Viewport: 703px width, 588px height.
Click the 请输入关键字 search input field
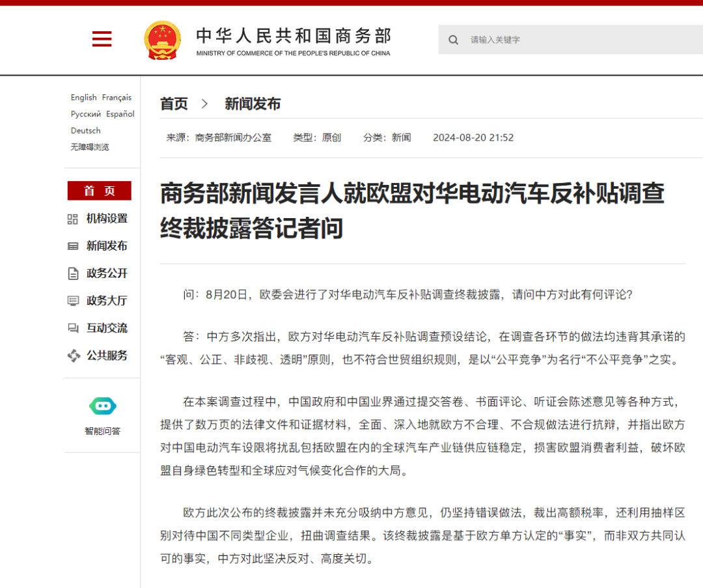click(x=514, y=40)
